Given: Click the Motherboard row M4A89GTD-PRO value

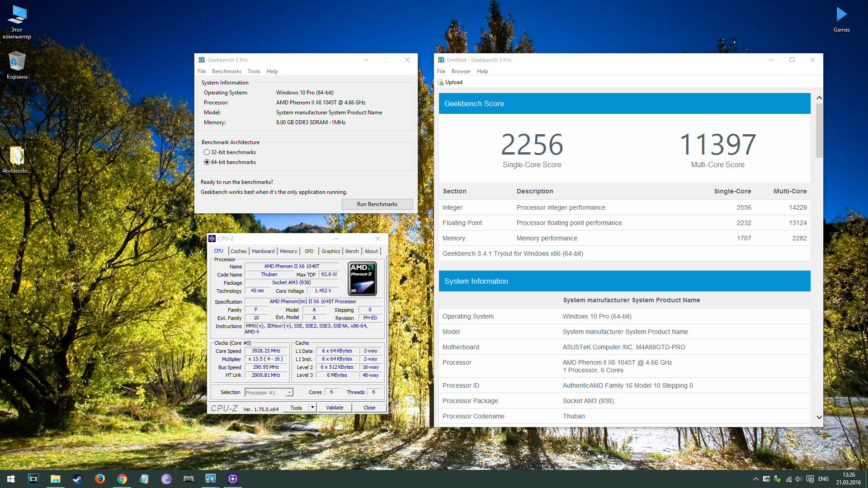Looking at the screenshot, I should (623, 347).
